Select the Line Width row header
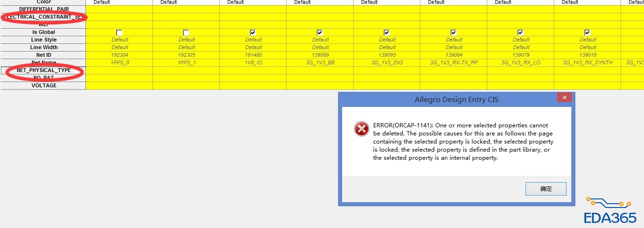644x228 pixels. [x=43, y=47]
